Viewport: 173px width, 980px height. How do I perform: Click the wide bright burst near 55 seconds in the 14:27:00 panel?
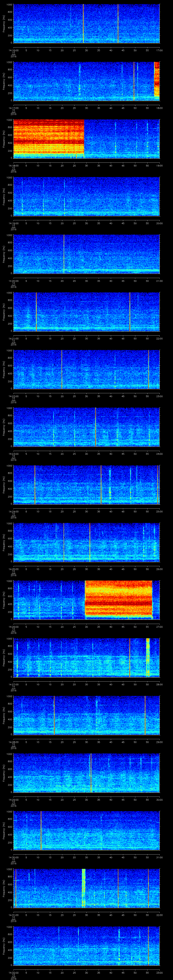[x=148, y=658]
